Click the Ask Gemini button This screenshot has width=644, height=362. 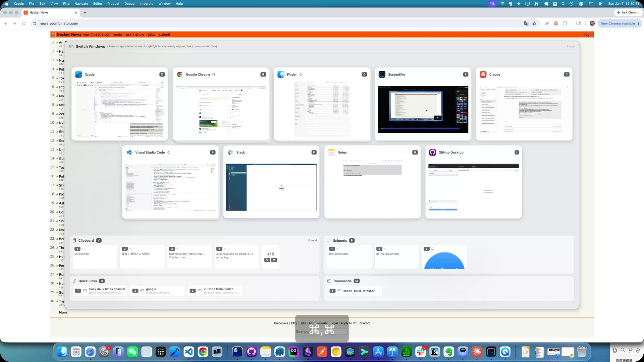point(628,12)
